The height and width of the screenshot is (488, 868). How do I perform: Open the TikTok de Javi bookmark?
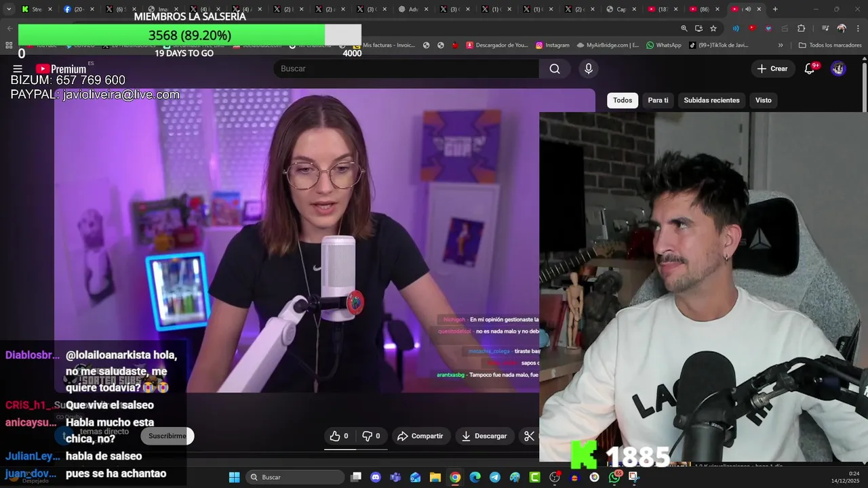pyautogui.click(x=718, y=45)
